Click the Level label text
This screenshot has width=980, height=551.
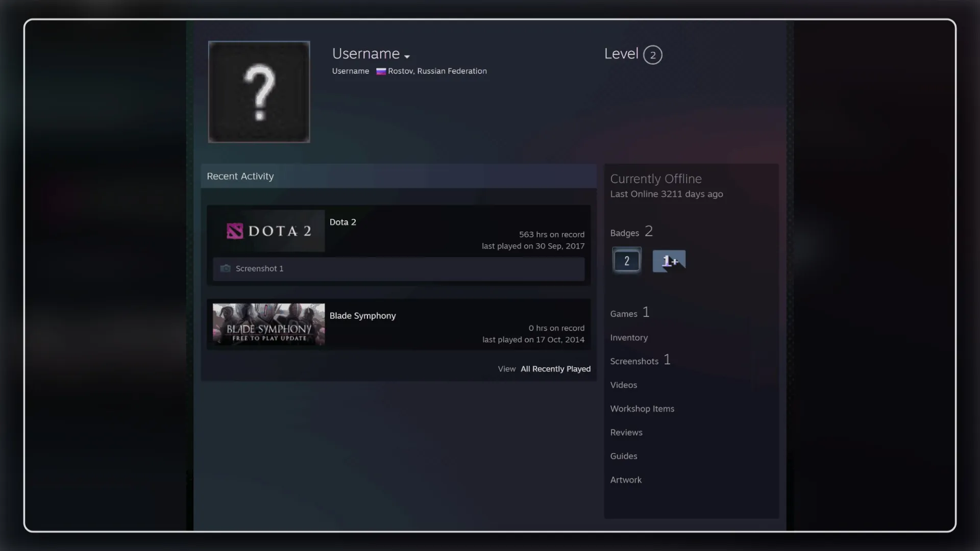coord(621,54)
